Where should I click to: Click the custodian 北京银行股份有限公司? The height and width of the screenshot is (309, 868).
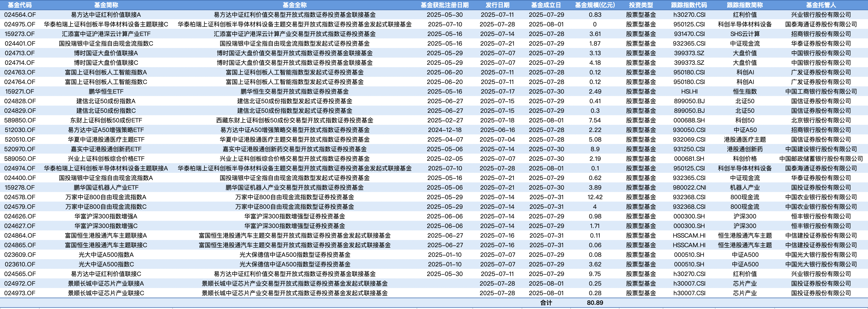(x=821, y=120)
